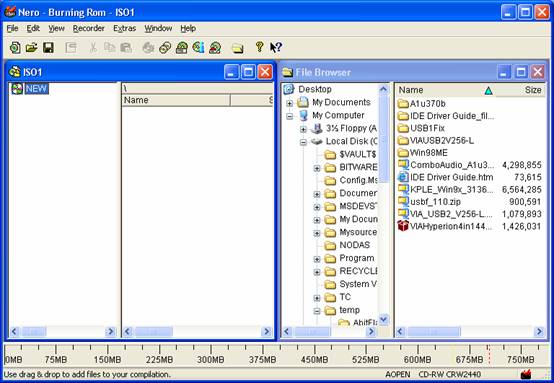Click the NEW disc icon in the ISO1 tree

[x=17, y=88]
